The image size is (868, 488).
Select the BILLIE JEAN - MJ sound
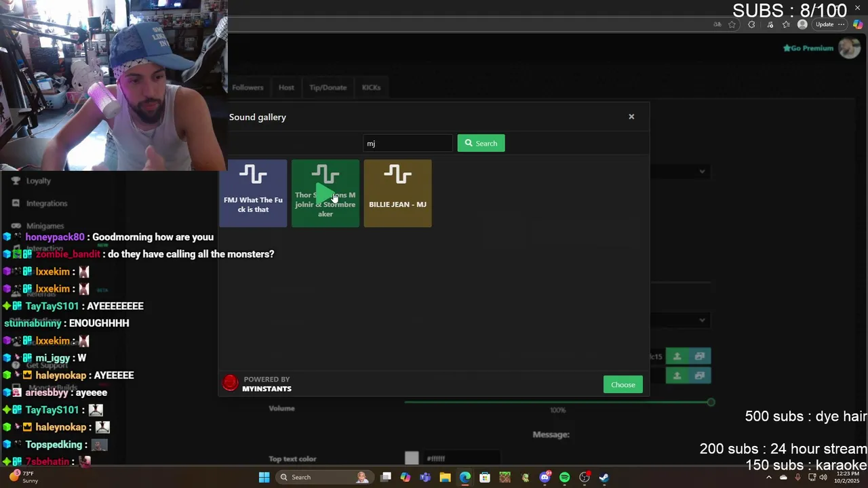397,193
